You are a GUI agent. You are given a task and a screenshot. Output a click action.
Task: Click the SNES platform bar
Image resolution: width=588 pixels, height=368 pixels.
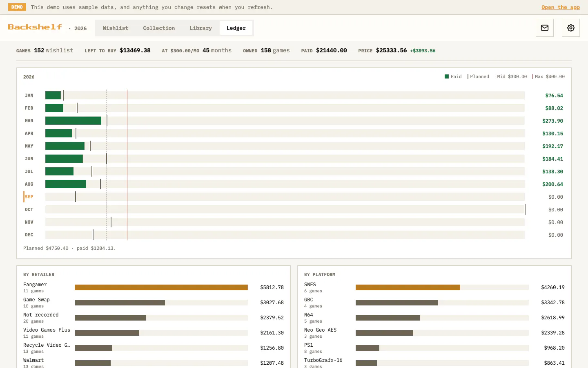click(408, 287)
